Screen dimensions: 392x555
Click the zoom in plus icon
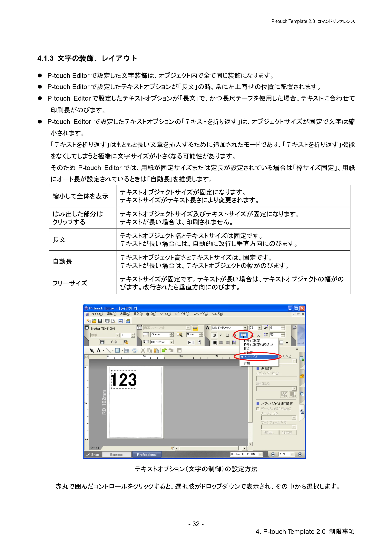[300, 454]
